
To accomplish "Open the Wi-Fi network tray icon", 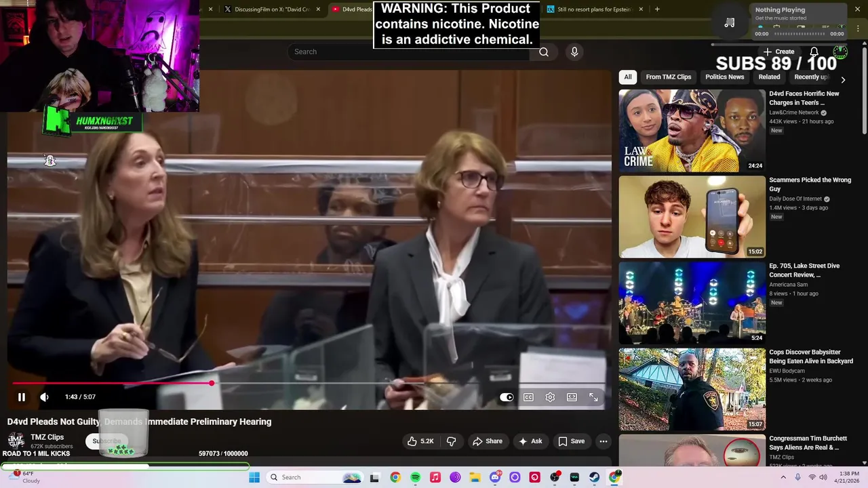I will point(812,477).
